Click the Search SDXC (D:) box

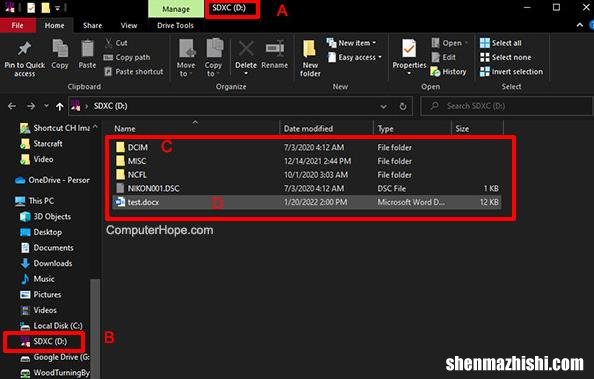pos(506,106)
